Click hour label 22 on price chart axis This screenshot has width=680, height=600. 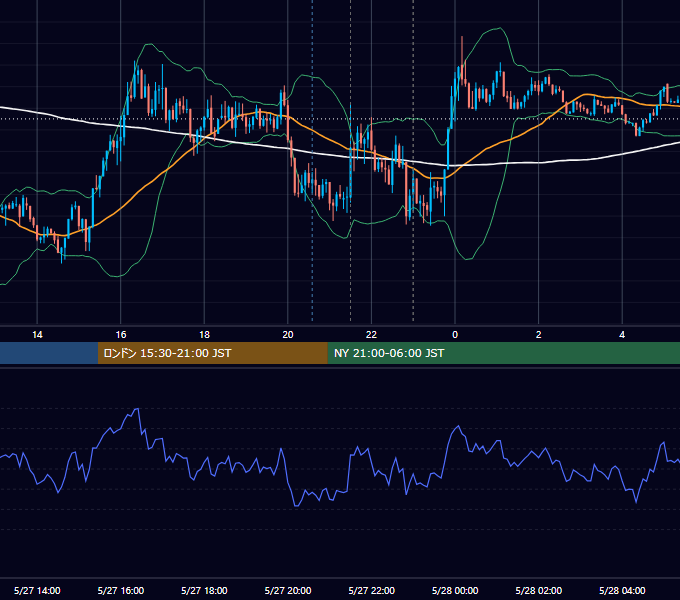coord(371,335)
